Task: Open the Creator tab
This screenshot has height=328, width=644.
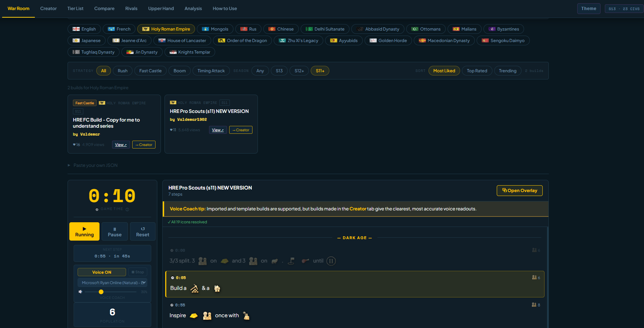Action: (x=48, y=9)
